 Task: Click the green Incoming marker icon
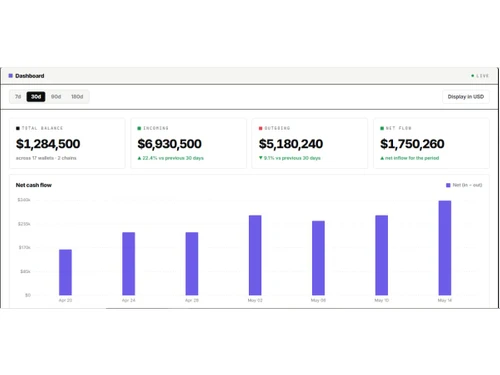(x=139, y=128)
